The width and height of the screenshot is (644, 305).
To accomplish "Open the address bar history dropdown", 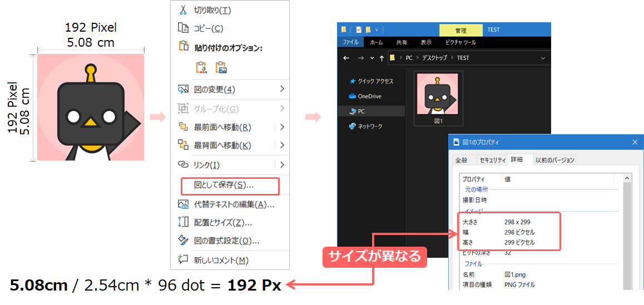I will coord(543,58).
